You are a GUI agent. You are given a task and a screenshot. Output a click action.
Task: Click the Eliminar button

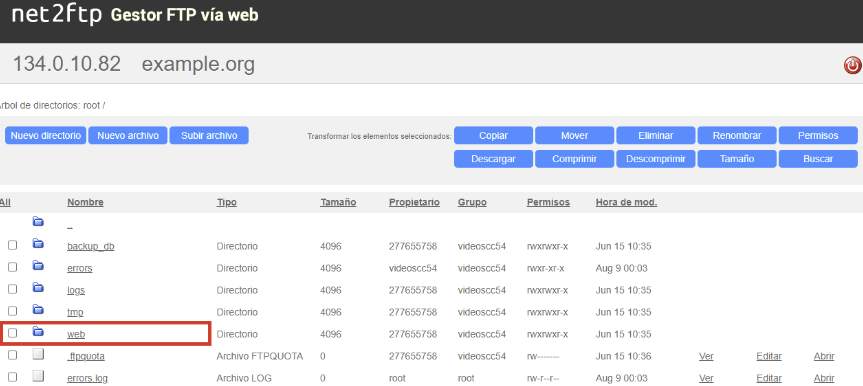[x=656, y=135]
